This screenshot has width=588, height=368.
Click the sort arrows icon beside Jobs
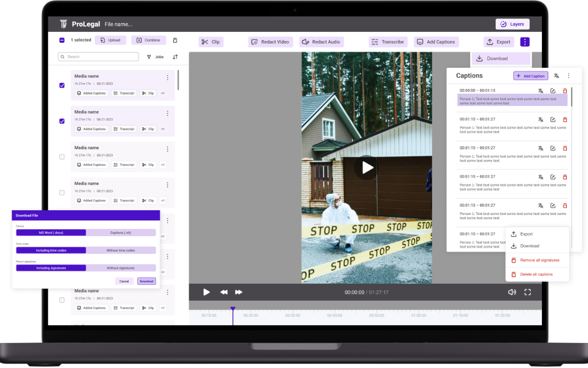point(175,57)
